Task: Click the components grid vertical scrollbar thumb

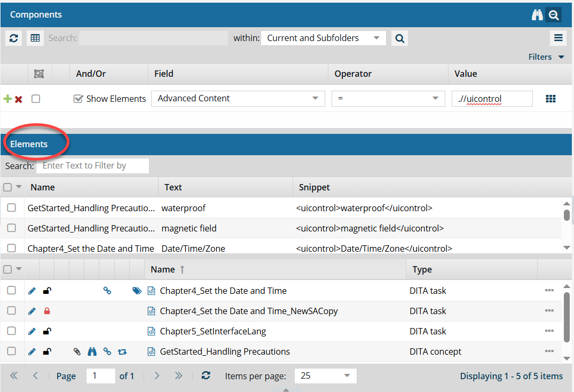Action: 567,317
